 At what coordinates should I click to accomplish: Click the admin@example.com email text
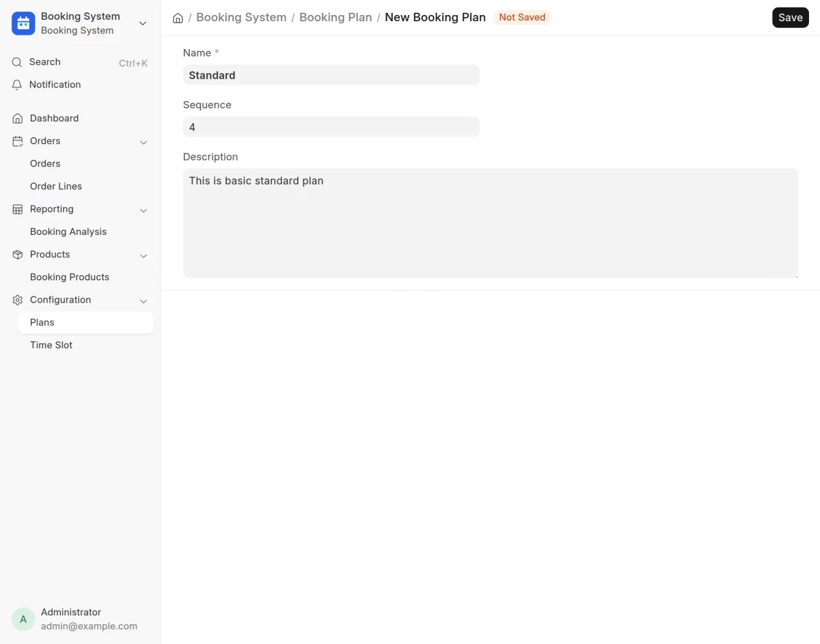pyautogui.click(x=89, y=626)
